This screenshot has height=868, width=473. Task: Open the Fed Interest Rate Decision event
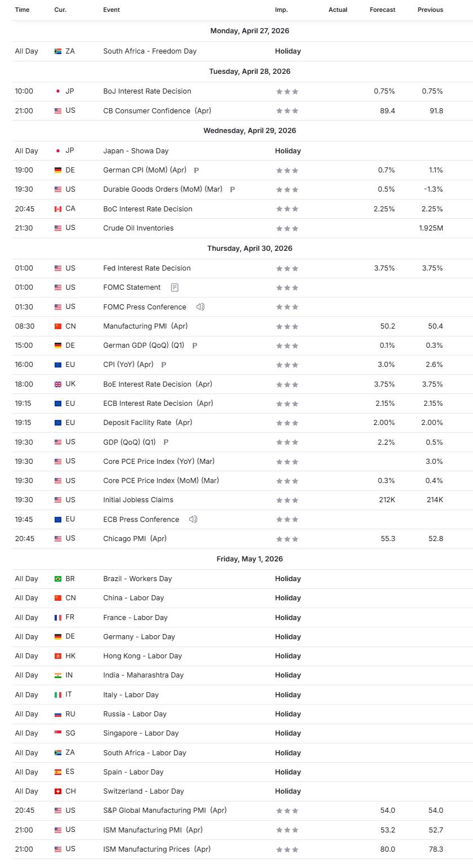[147, 268]
